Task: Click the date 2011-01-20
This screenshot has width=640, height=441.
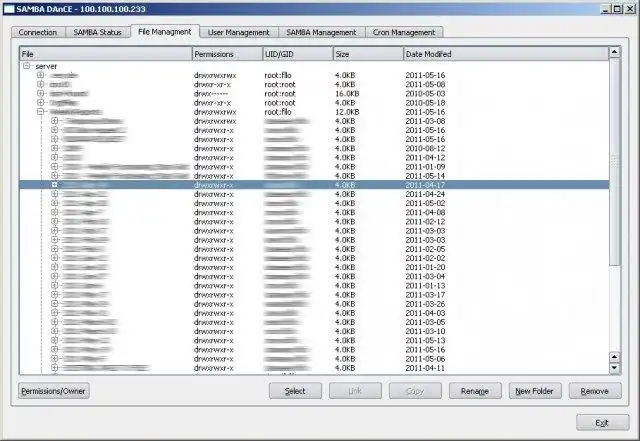Action: pyautogui.click(x=425, y=267)
